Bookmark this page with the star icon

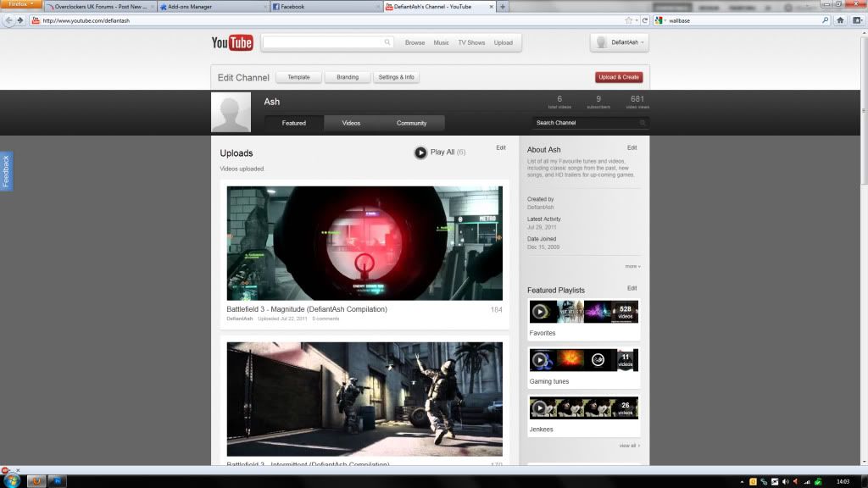point(628,19)
